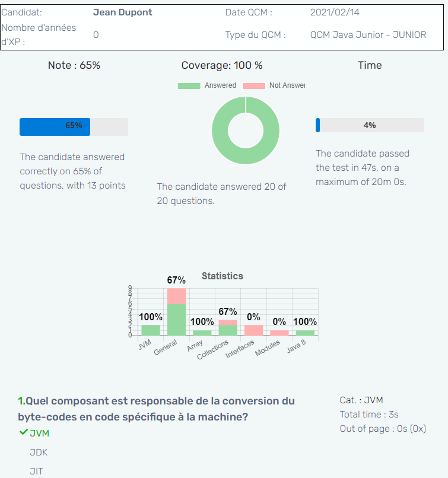
Task: Toggle the Answered legend label
Action: click(220, 85)
